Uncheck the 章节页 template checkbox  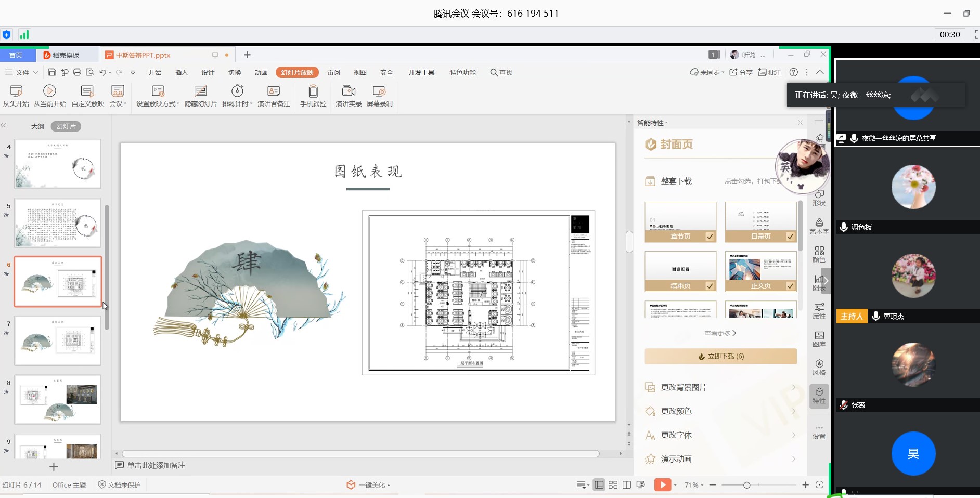[710, 237]
